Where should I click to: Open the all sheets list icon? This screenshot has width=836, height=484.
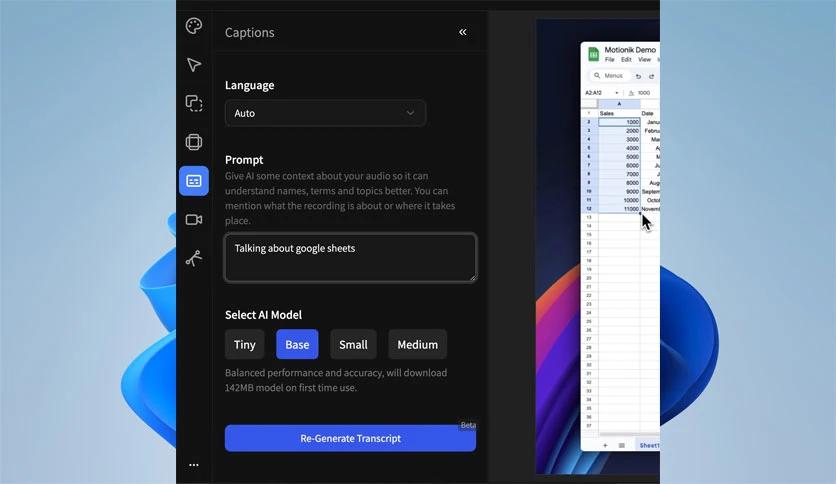[x=621, y=445]
